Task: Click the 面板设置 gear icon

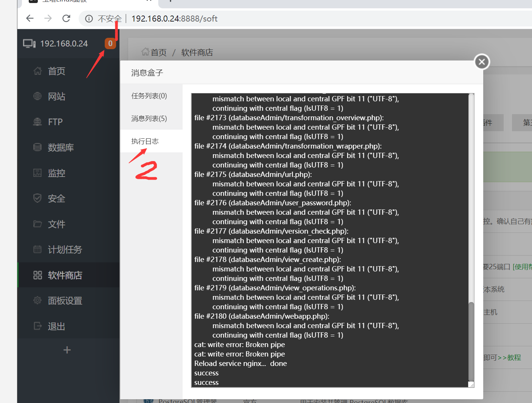Action: tap(37, 301)
